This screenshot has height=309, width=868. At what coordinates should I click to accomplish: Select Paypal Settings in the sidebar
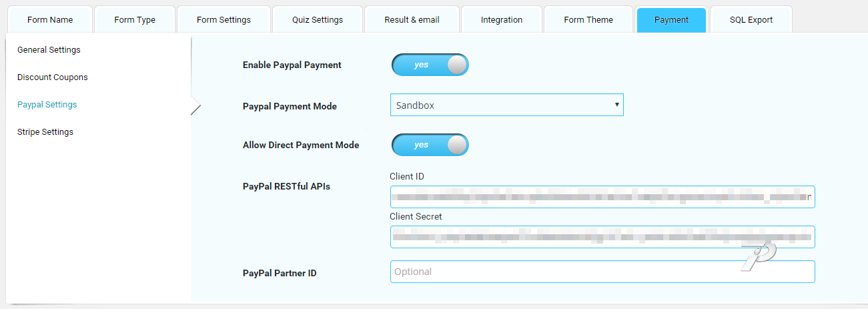[47, 105]
